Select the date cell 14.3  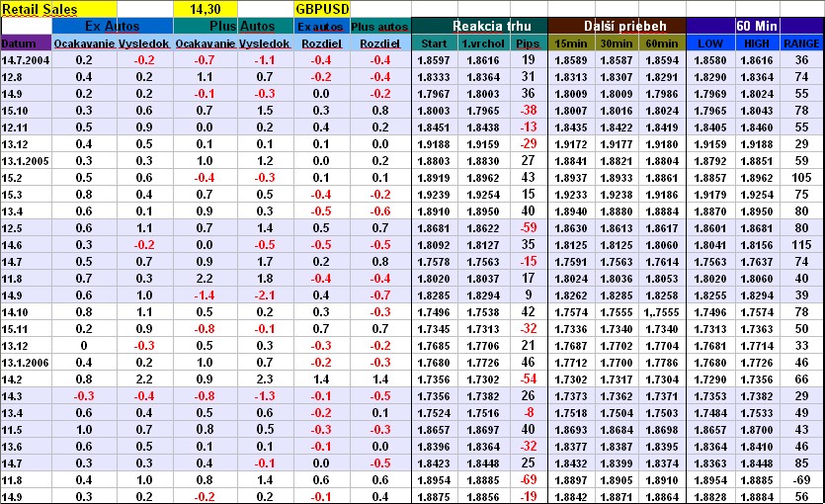click(x=26, y=396)
